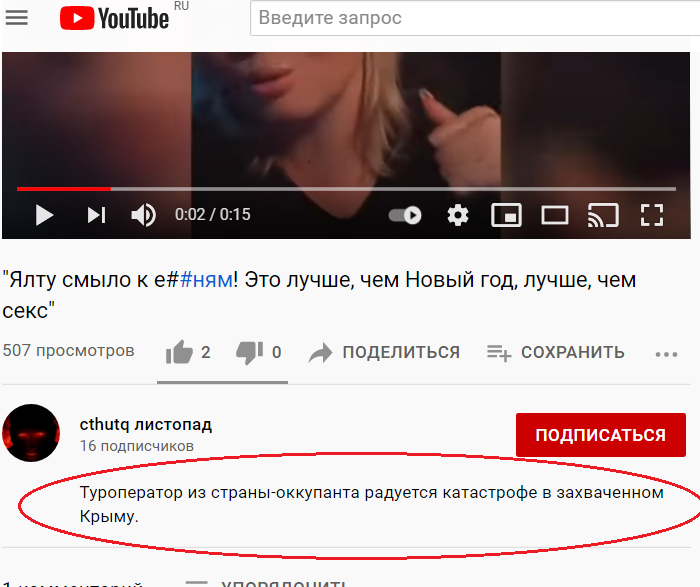This screenshot has width=700, height=587.
Task: Play the video
Action: click(x=44, y=215)
